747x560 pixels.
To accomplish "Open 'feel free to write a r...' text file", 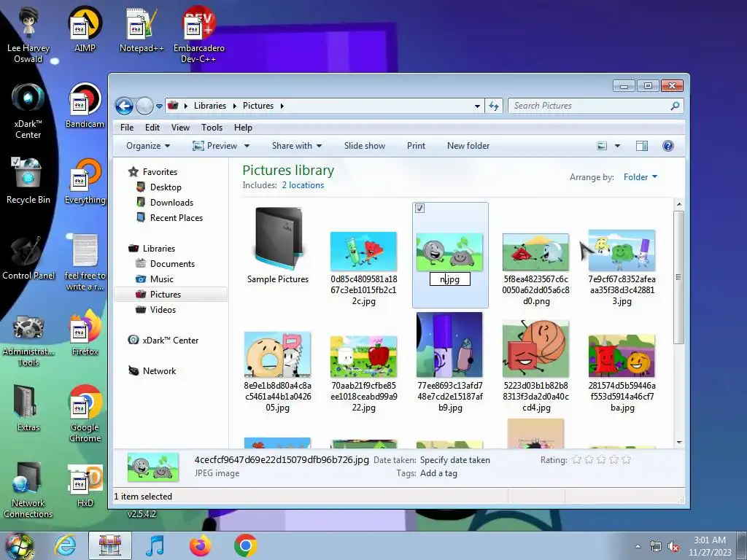I will (85, 262).
